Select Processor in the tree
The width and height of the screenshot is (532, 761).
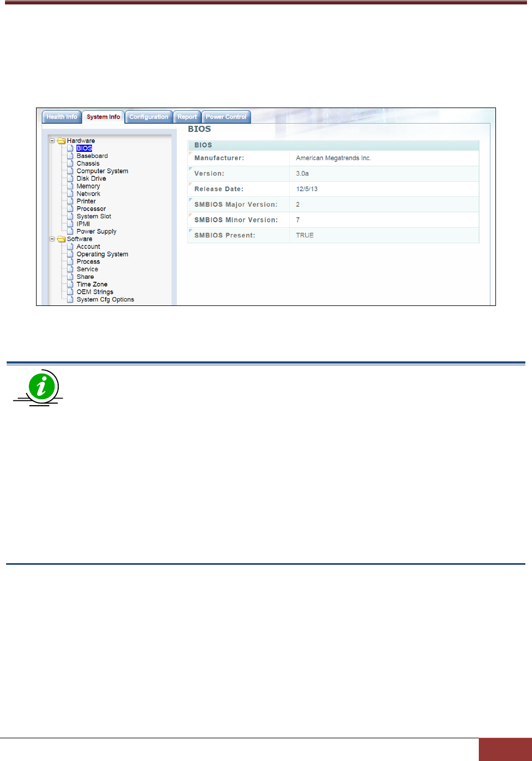pyautogui.click(x=91, y=209)
